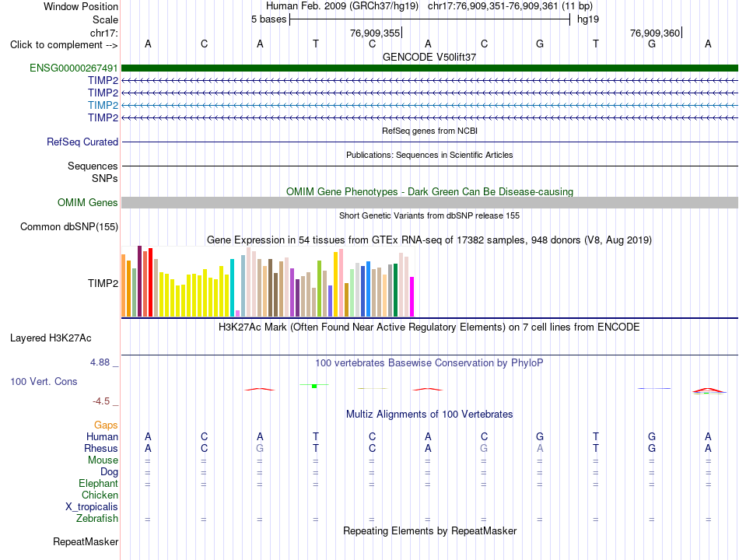Viewport: 739px width, 560px height.
Task: Click the Dog species label
Action: coord(109,472)
